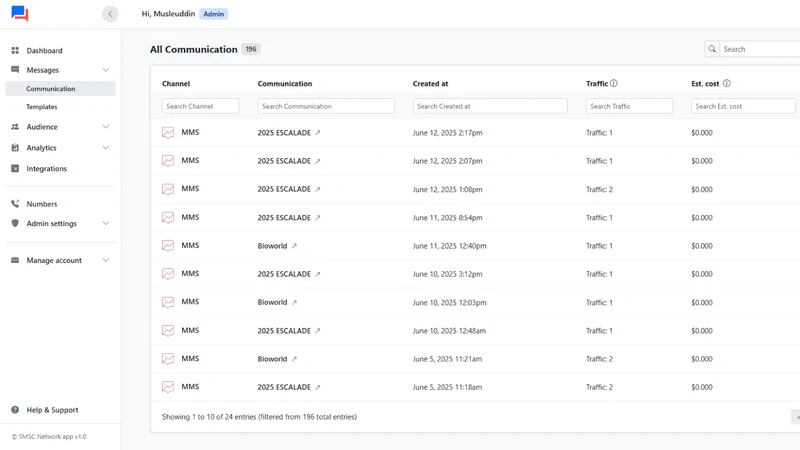Open 2025 ESCALADE from June 12 2:17pm
The image size is (800, 450).
click(284, 133)
